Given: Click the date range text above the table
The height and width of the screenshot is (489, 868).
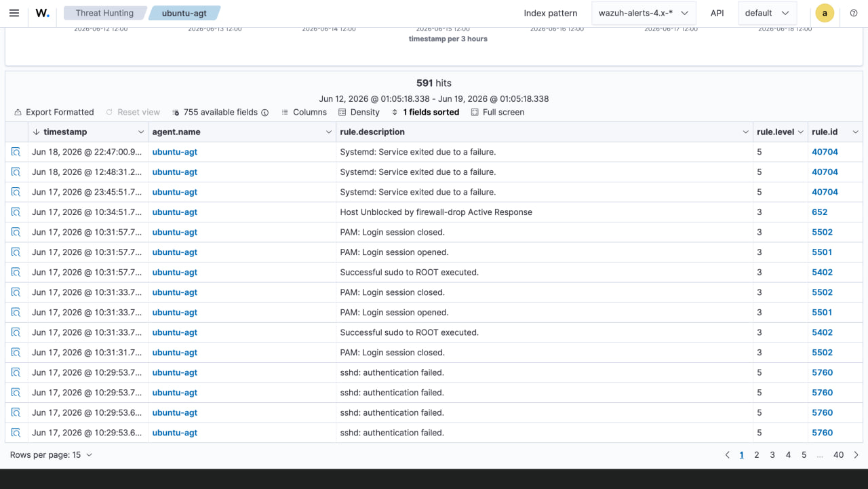Looking at the screenshot, I should coord(434,98).
